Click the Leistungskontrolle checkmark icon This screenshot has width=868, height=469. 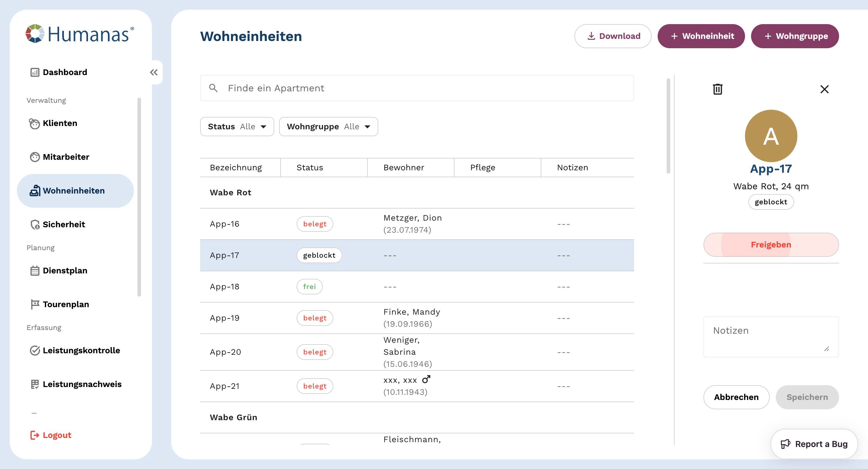[35, 351]
